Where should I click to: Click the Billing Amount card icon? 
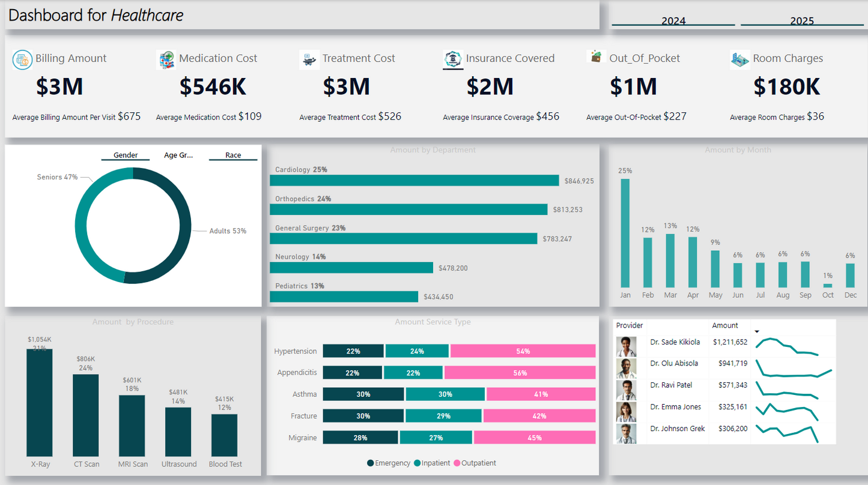(22, 60)
